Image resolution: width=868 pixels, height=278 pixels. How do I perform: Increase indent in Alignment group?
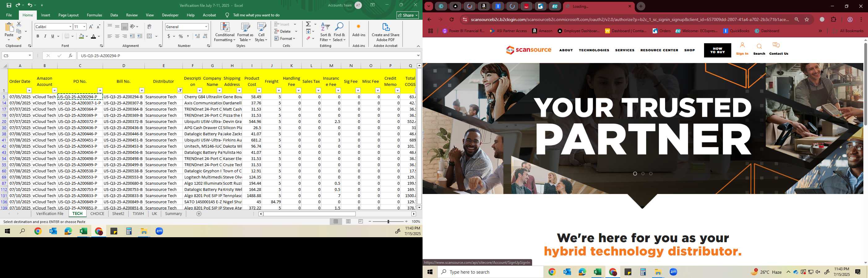pyautogui.click(x=140, y=36)
